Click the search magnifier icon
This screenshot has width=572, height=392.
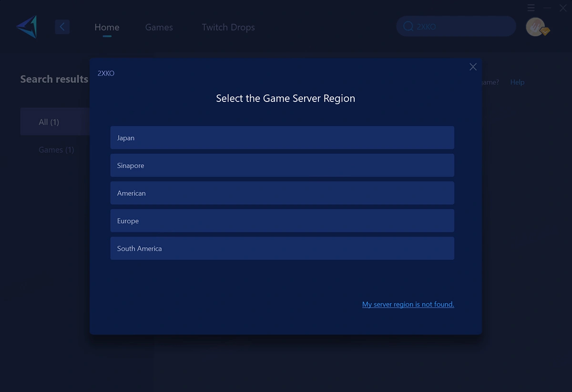[x=408, y=27]
